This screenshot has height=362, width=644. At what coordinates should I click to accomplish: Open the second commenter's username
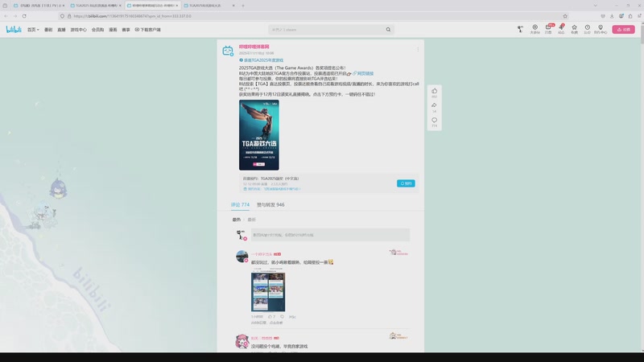262,338
